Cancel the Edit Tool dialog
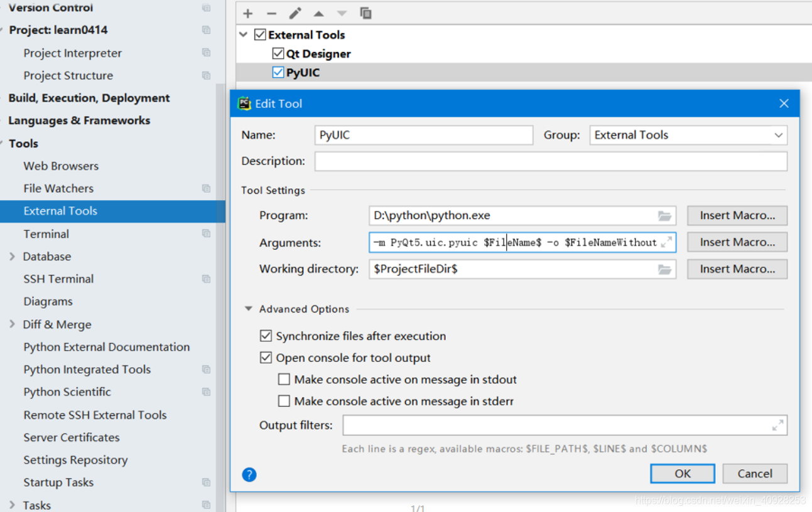 coord(755,474)
